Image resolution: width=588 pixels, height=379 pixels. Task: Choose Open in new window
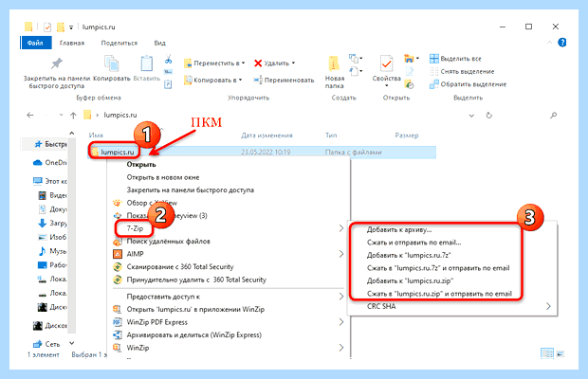click(x=163, y=177)
